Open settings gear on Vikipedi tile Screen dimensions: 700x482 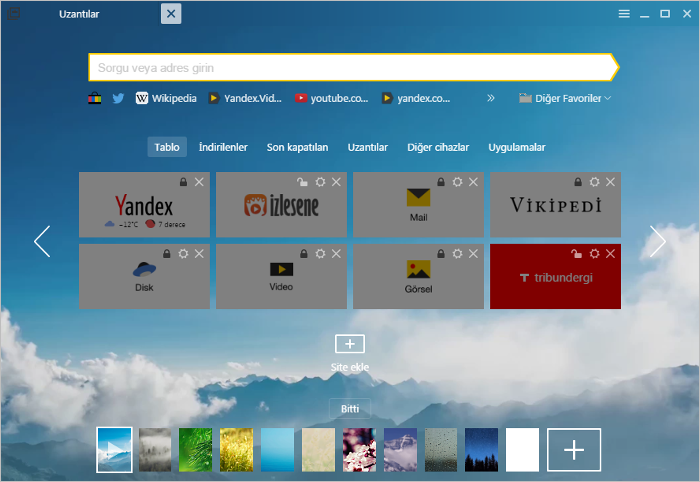tap(594, 182)
